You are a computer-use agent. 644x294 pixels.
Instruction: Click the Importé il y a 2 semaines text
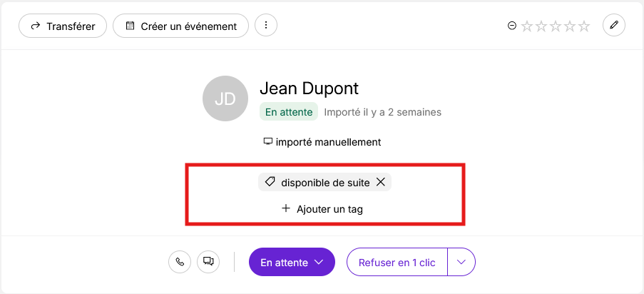(x=383, y=112)
